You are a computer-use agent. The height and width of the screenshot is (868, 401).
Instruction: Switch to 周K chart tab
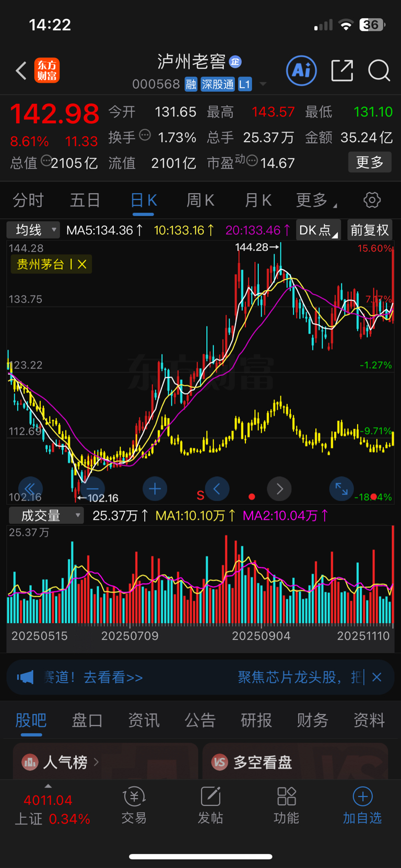pos(200,200)
